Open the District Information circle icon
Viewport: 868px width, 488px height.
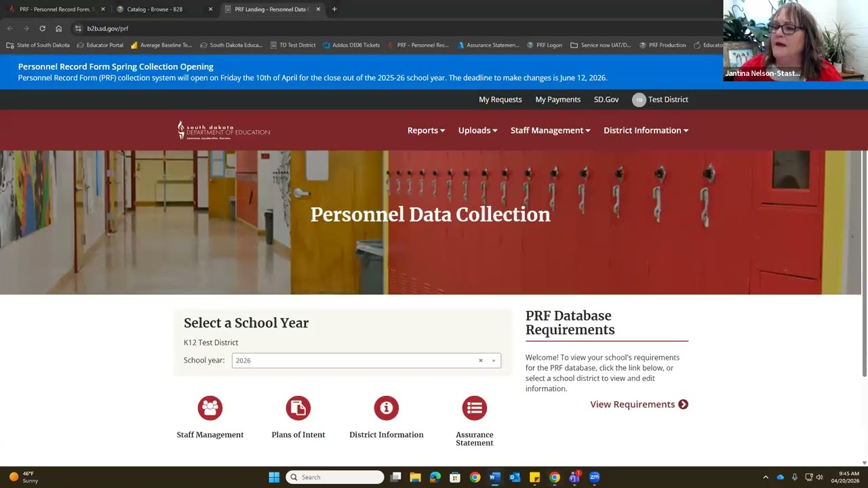tap(387, 408)
